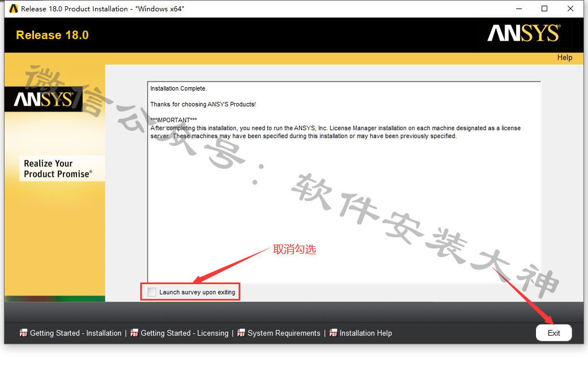Click the ***IMPORTANT*** text line

[x=174, y=120]
